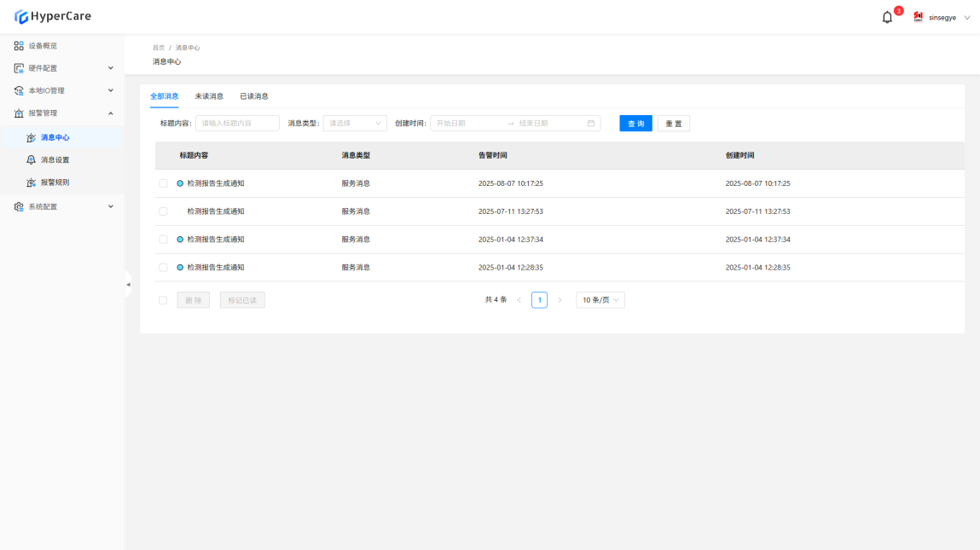Click the calendar icon in date range
The height and width of the screenshot is (550, 980).
pos(591,124)
